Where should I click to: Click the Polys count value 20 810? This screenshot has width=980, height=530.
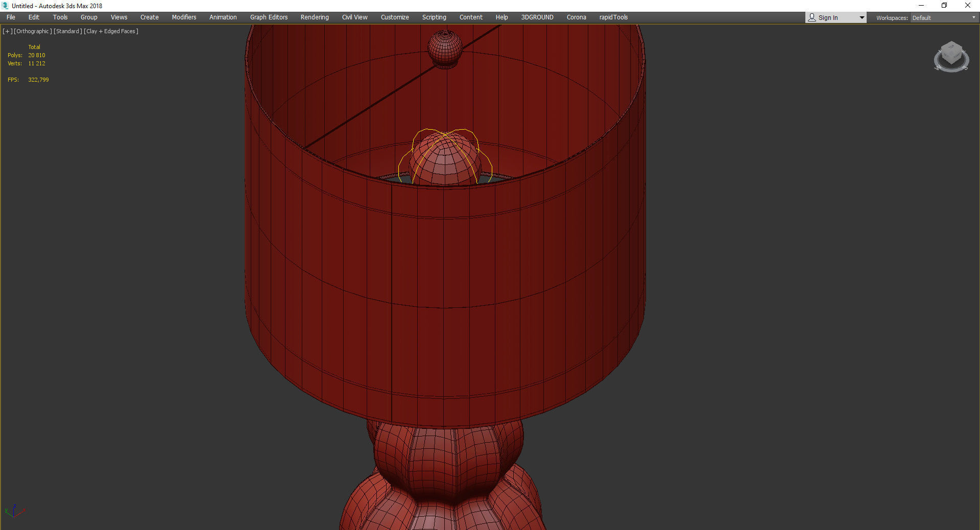37,55
